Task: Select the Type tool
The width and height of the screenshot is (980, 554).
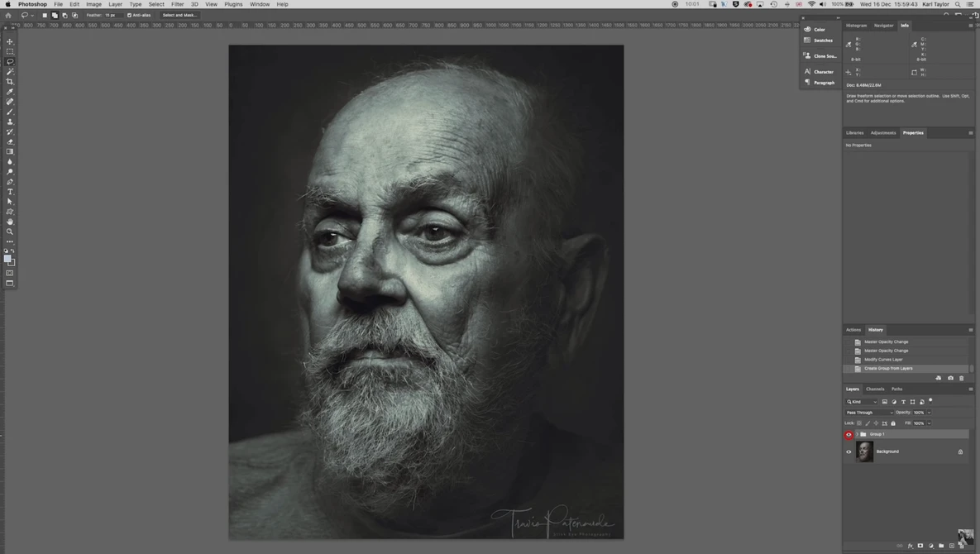Action: pos(10,192)
